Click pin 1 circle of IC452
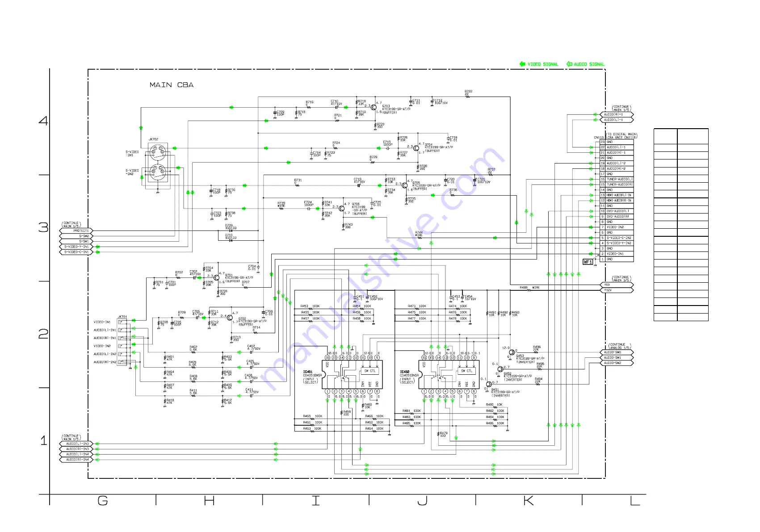This screenshot has width=760, height=532. [424, 391]
